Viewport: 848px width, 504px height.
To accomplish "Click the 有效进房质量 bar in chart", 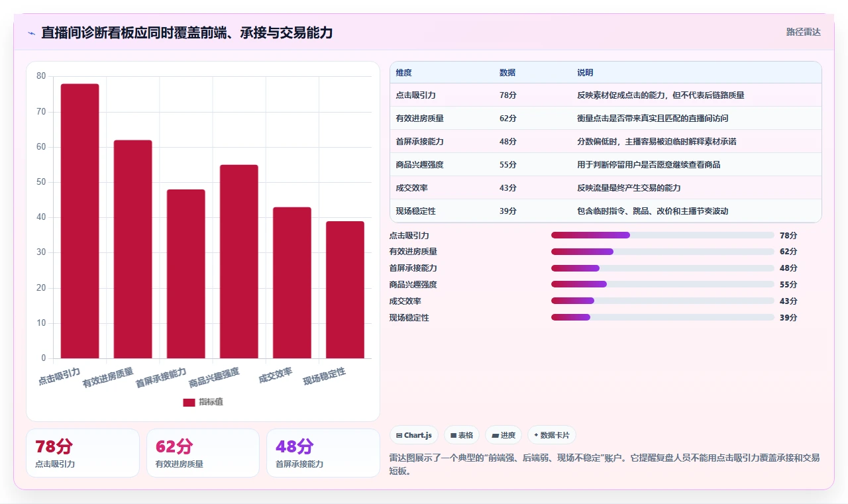I will tap(132, 249).
